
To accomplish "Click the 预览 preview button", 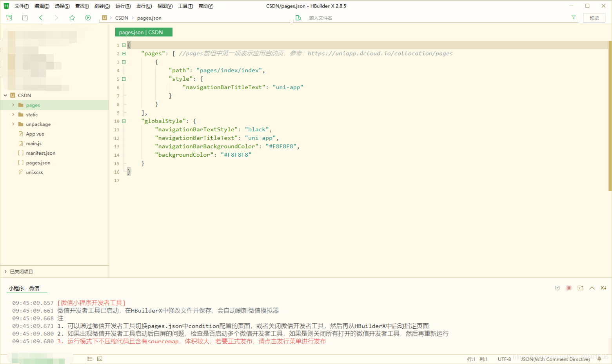I will coord(594,18).
